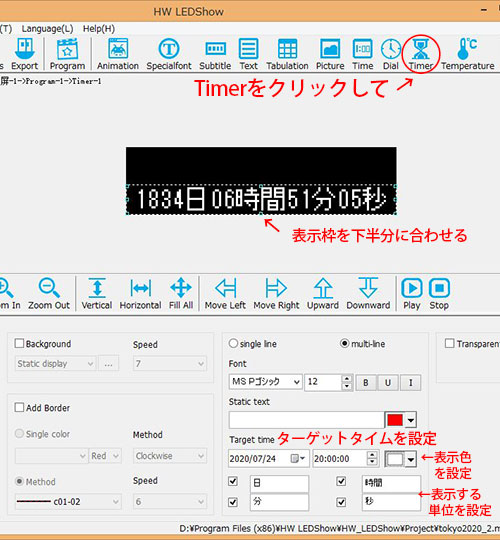500x540 pixels.
Task: Add an Animation element
Action: [118, 54]
